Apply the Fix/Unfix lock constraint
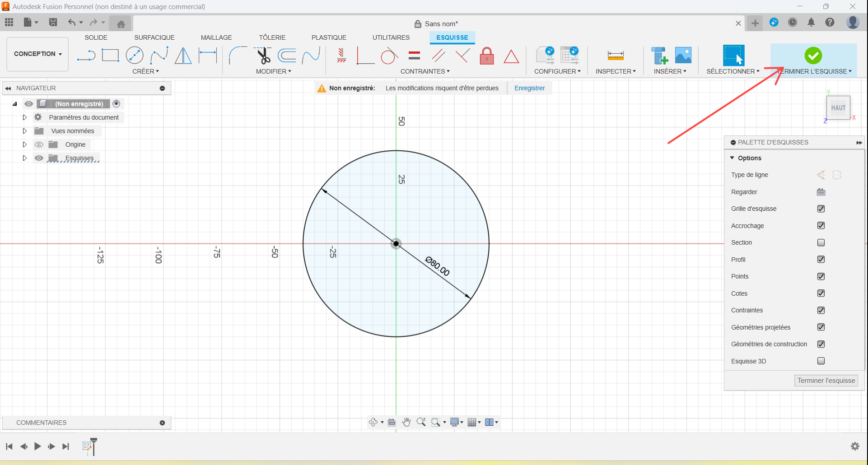The height and width of the screenshot is (465, 868). click(487, 56)
